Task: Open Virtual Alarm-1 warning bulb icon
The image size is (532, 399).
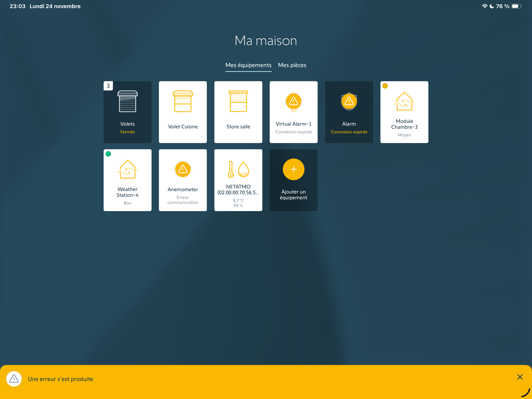Action: pos(293,101)
